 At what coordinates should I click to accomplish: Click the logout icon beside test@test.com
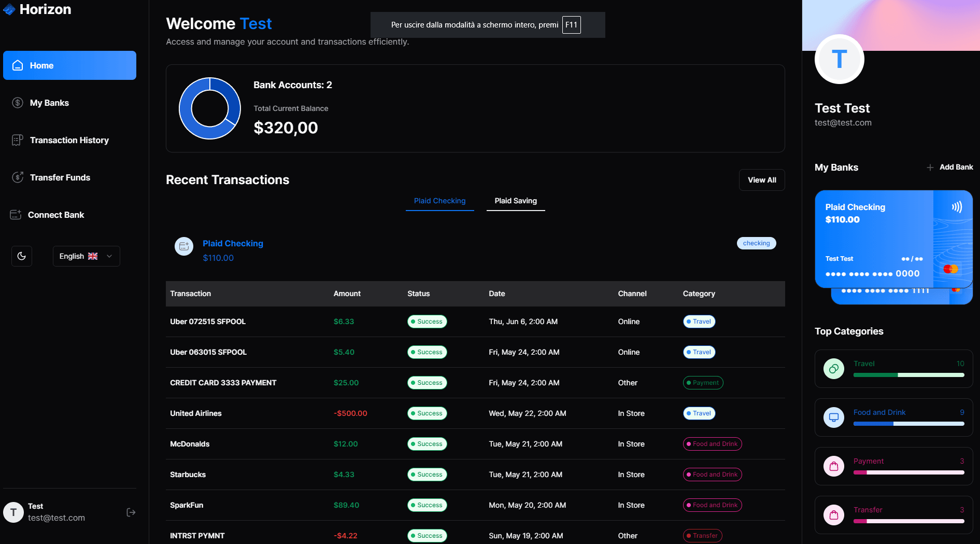tap(131, 512)
